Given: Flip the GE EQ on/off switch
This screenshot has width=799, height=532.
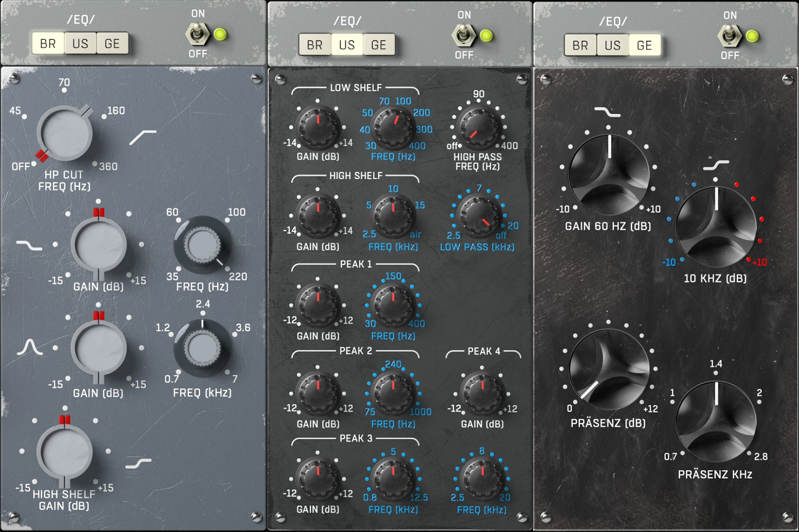Looking at the screenshot, I should coord(729,36).
